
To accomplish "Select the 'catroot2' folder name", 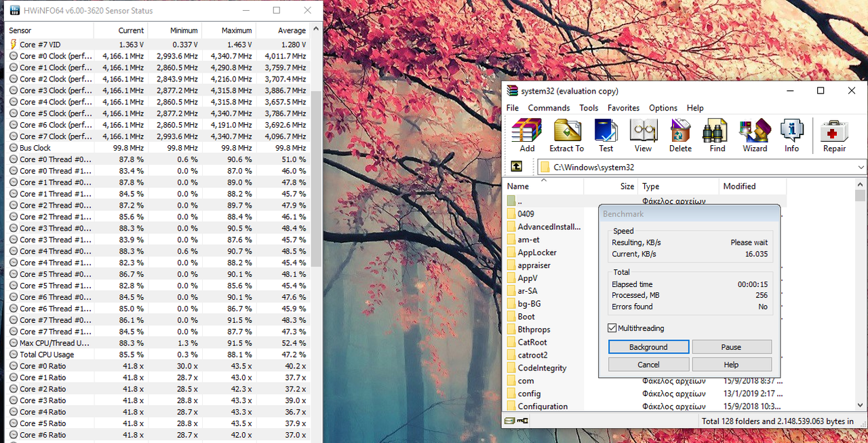I will point(532,355).
